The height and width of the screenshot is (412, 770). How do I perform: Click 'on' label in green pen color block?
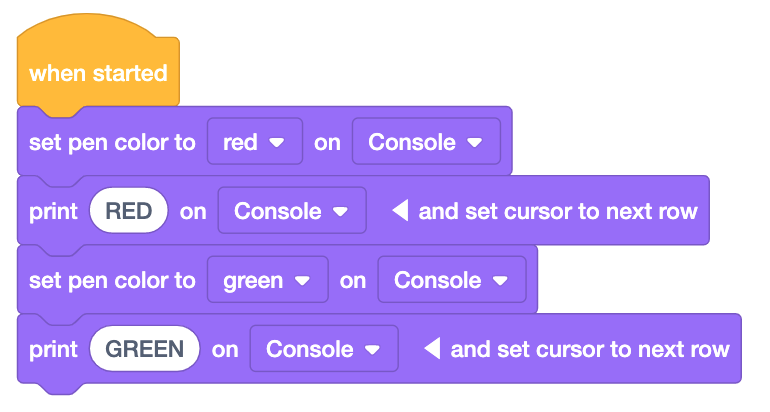click(353, 280)
